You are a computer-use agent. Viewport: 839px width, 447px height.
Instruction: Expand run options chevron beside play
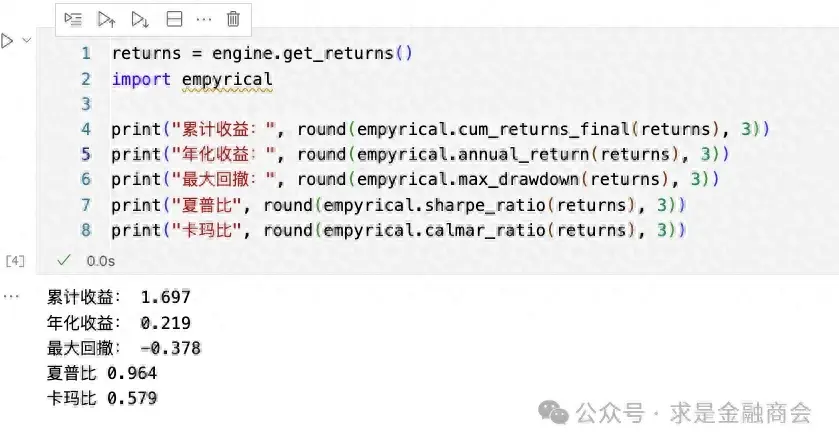(x=27, y=40)
